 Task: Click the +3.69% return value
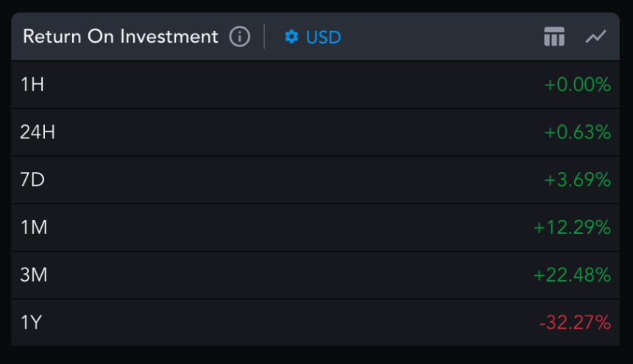point(578,179)
